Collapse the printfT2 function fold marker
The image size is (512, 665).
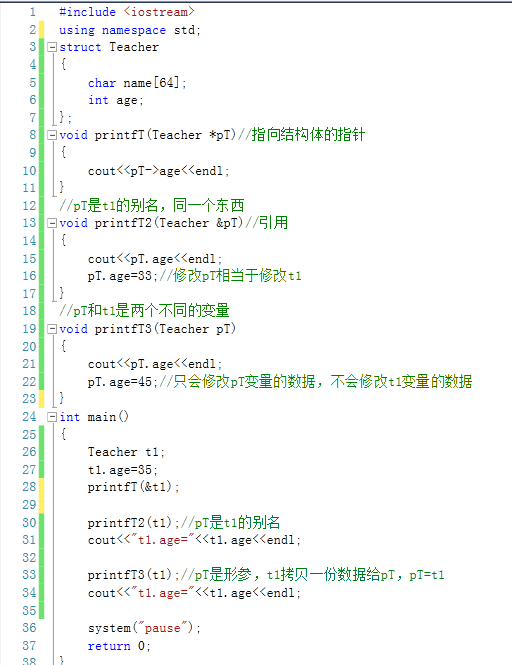(52, 223)
